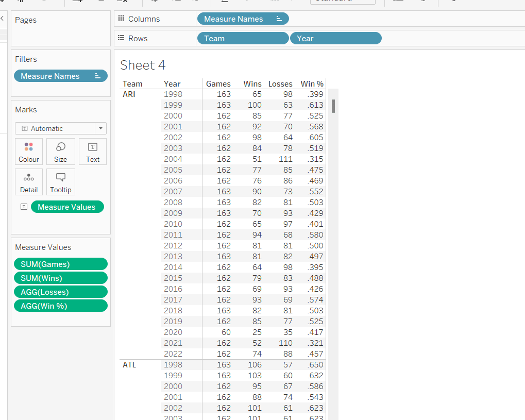
Task: Click the sort icon on Columns Measure Names pill
Action: coord(279,19)
